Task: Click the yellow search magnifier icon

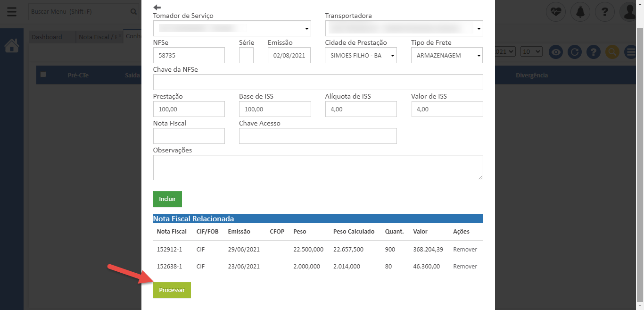Action: 612,52
